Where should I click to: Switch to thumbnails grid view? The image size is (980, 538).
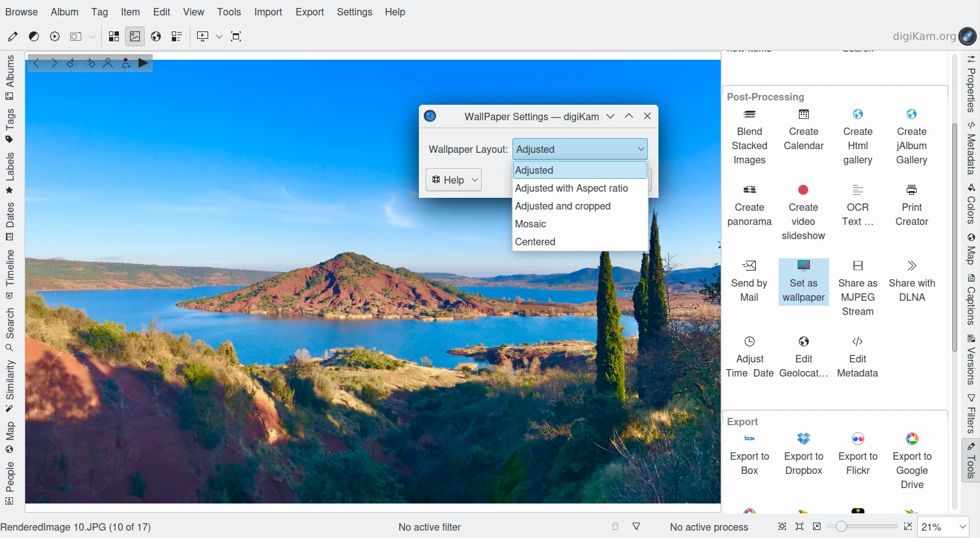click(114, 36)
